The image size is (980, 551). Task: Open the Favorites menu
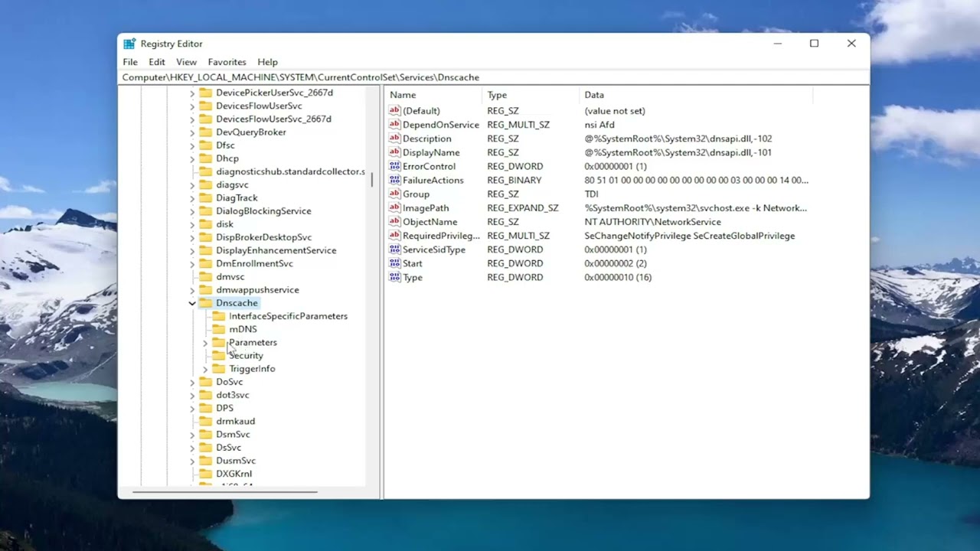click(x=227, y=62)
